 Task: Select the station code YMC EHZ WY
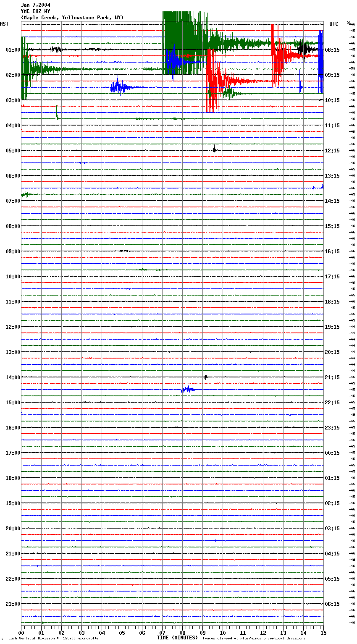(35, 11)
